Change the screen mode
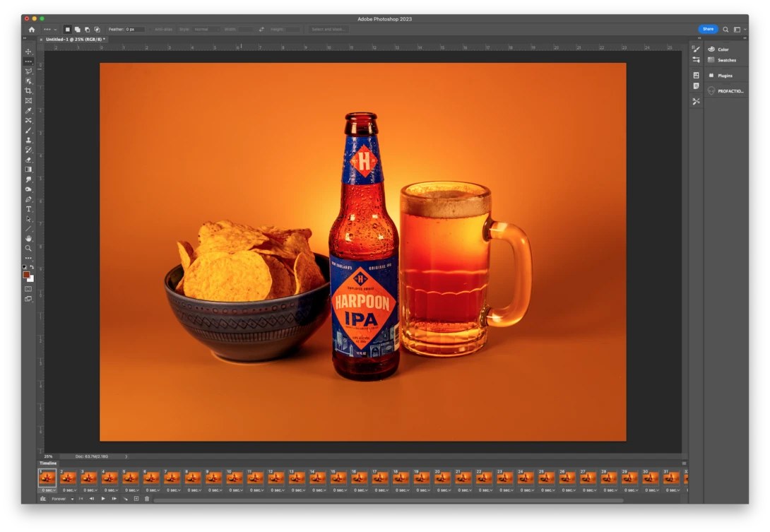This screenshot has height=532, width=770. pos(28,299)
